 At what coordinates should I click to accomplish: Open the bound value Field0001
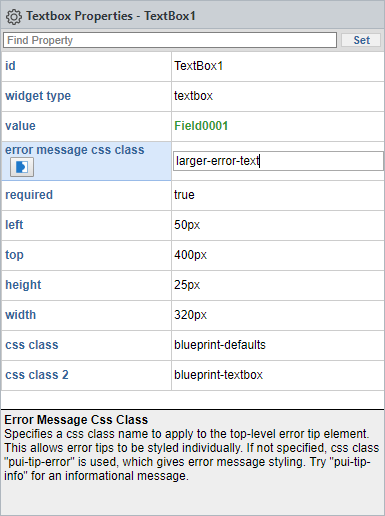point(201,126)
